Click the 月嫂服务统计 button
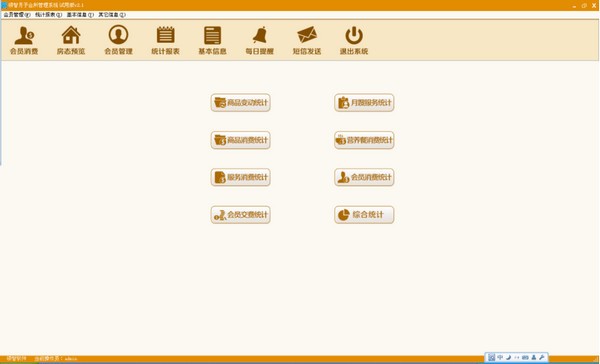Viewport: 600px width, 364px height. pos(364,103)
